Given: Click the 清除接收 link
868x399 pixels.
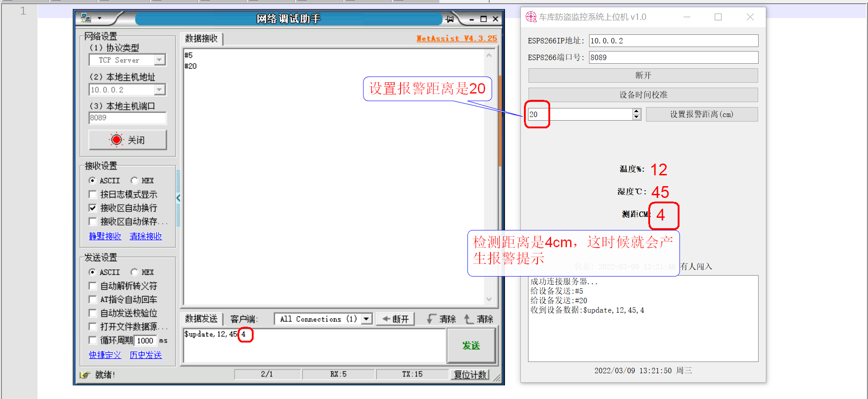Looking at the screenshot, I should coord(146,236).
